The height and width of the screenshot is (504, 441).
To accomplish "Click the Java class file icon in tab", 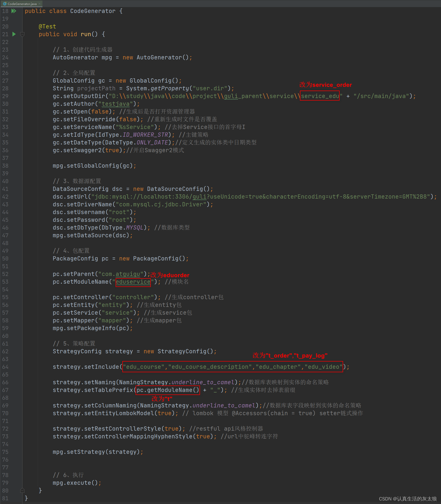I will coord(4,4).
